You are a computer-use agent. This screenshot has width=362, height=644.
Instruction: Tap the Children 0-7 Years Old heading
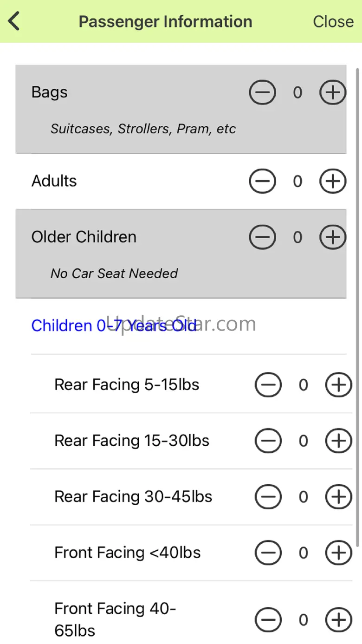(114, 325)
